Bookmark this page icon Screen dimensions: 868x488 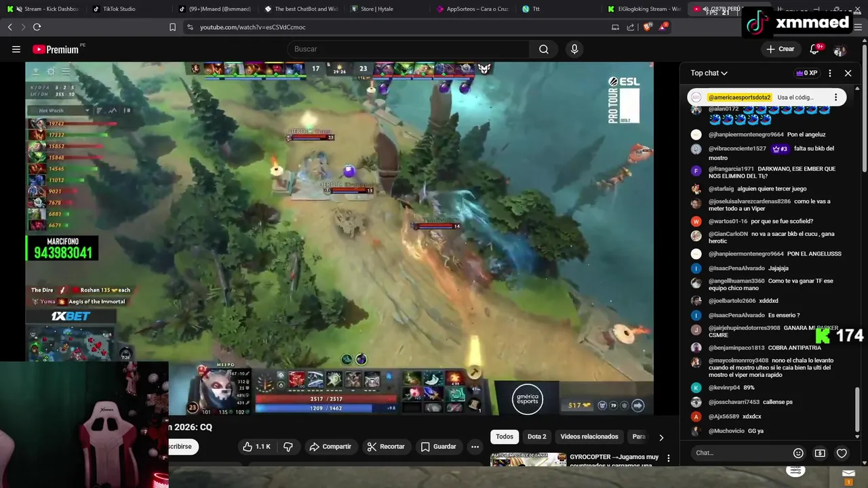tap(172, 27)
